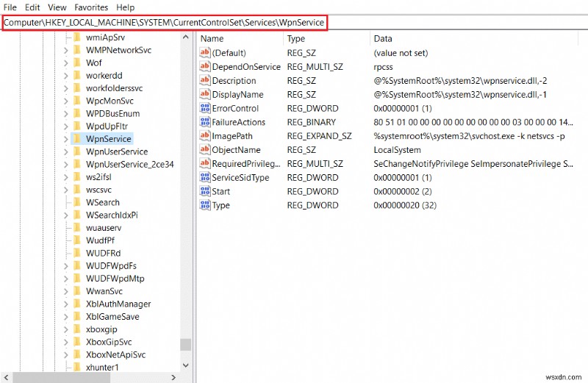
Task: Click the string icon of the (Default) value
Action: 205,52
